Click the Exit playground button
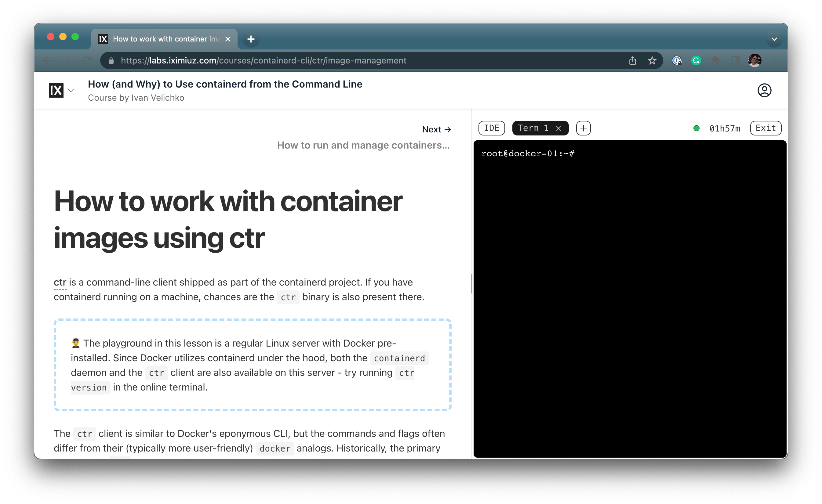The width and height of the screenshot is (822, 504). (765, 128)
